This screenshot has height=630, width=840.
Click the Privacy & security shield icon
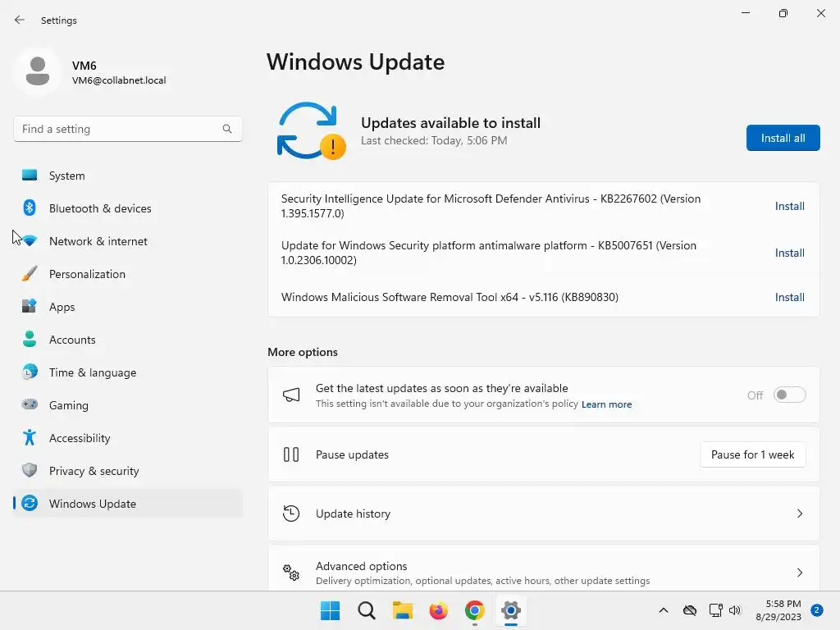[x=30, y=470]
